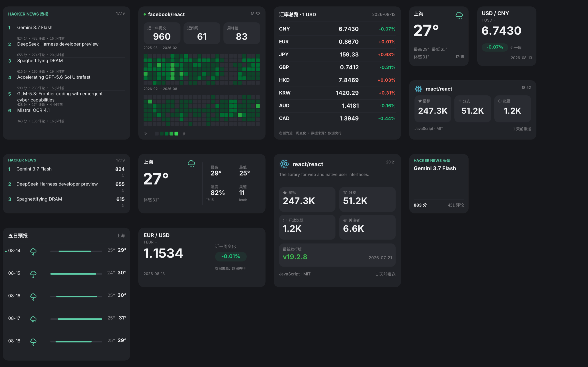Click the humidity value '82%'

tap(218, 193)
